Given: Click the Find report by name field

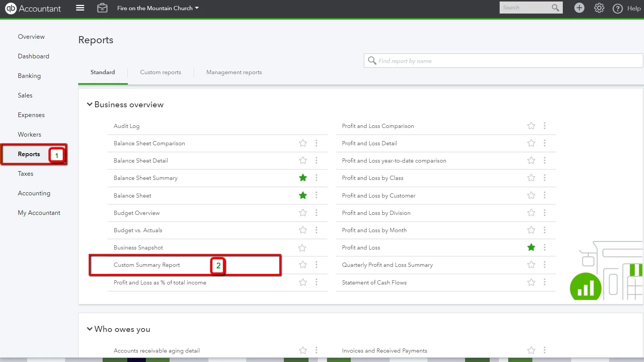Looking at the screenshot, I should [503, 61].
